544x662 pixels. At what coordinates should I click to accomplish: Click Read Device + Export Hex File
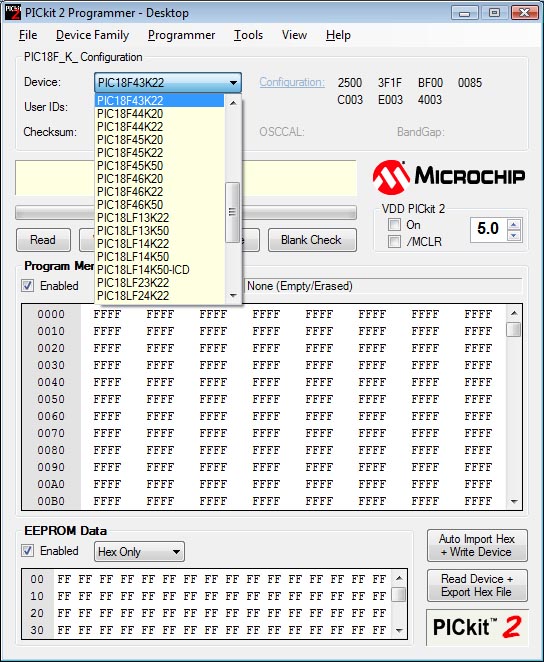click(x=477, y=586)
